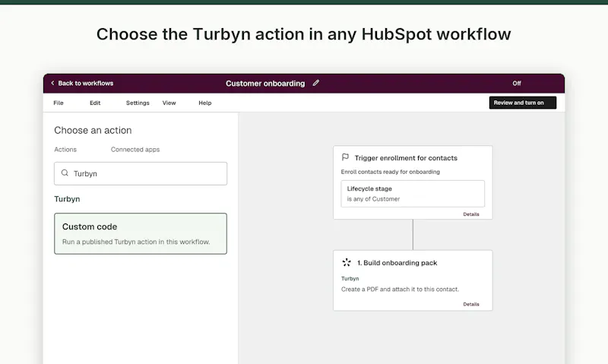Switch to the Connected apps tab

[135, 149]
